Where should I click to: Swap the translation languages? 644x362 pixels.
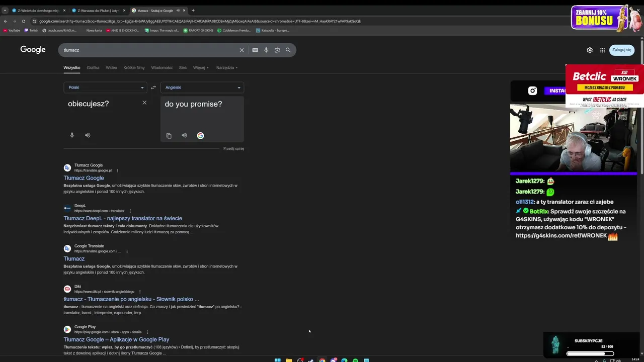tap(153, 87)
